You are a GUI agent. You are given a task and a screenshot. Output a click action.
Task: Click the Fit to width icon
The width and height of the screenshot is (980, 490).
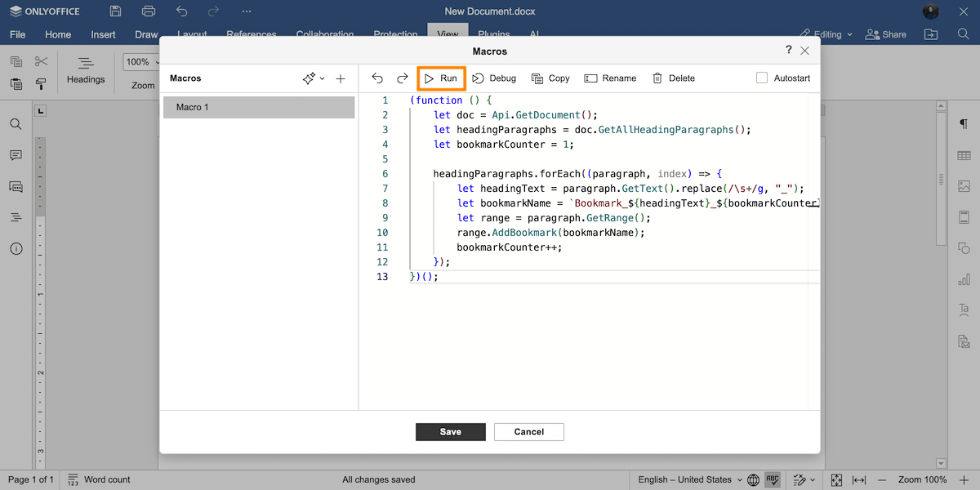(859, 480)
